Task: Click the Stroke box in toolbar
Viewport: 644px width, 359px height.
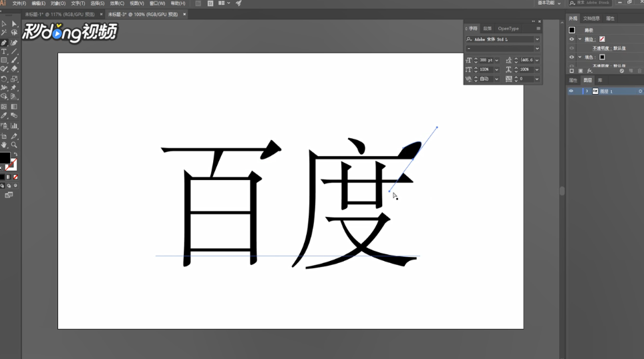Action: 11,165
